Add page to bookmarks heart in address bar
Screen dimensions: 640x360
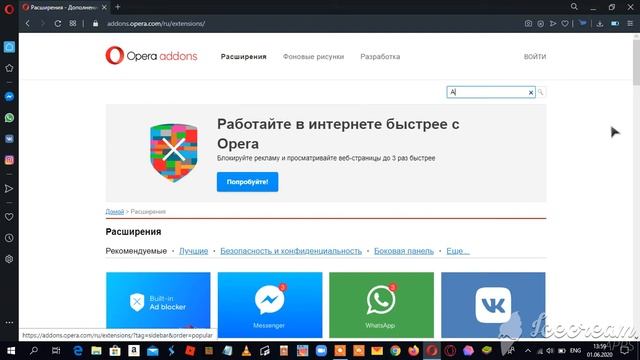(565, 24)
